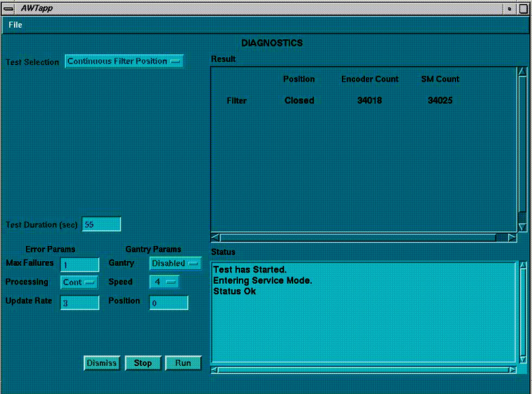Image resolution: width=532 pixels, height=394 pixels.
Task: Open the Processing Cont dropdown
Action: (x=79, y=282)
